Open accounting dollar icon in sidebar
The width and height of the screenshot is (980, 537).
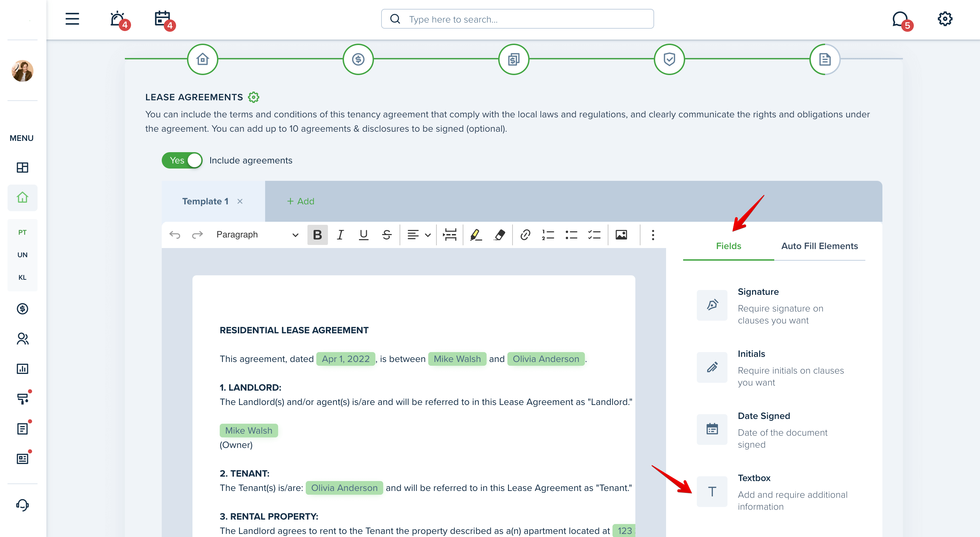point(23,309)
